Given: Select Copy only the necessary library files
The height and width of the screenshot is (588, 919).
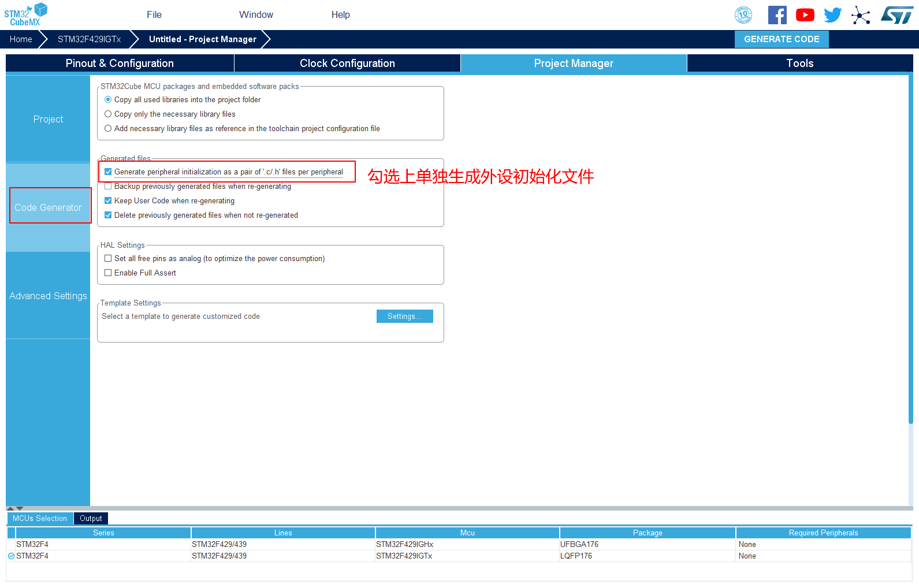Looking at the screenshot, I should pos(108,114).
